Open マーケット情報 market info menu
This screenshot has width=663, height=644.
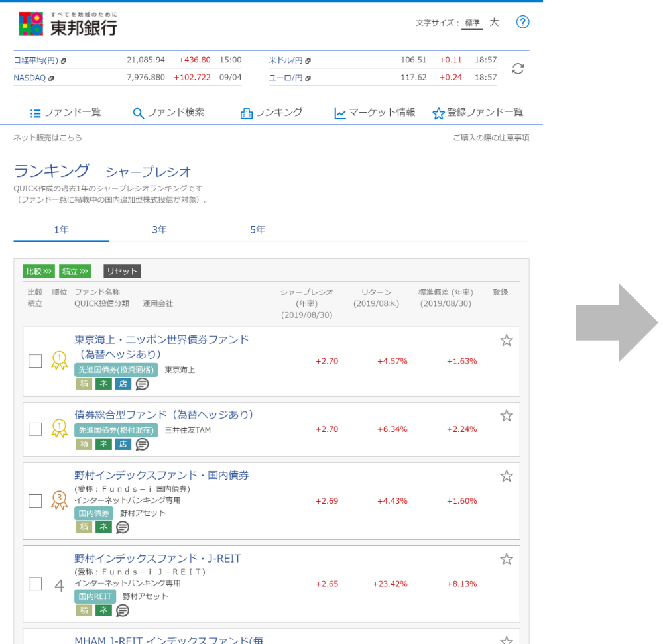tap(375, 113)
